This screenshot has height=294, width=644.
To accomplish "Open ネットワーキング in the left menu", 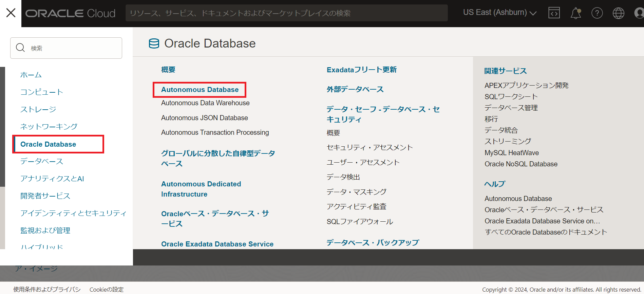I will 49,127.
